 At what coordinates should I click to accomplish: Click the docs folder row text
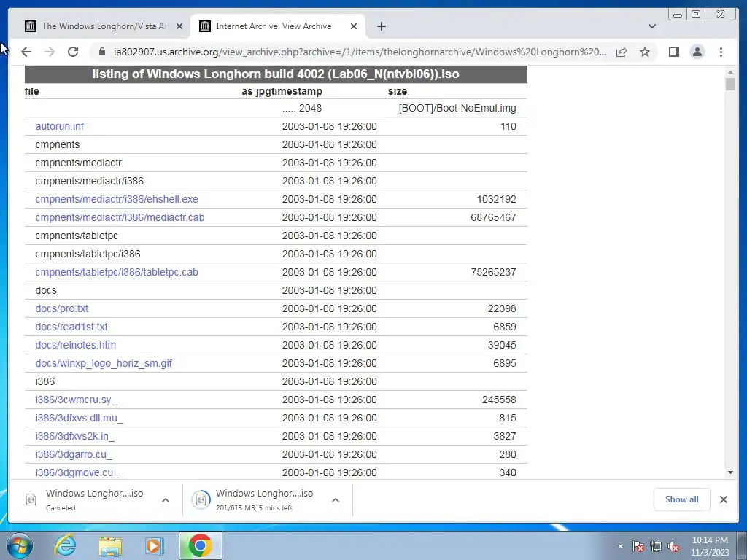click(46, 290)
